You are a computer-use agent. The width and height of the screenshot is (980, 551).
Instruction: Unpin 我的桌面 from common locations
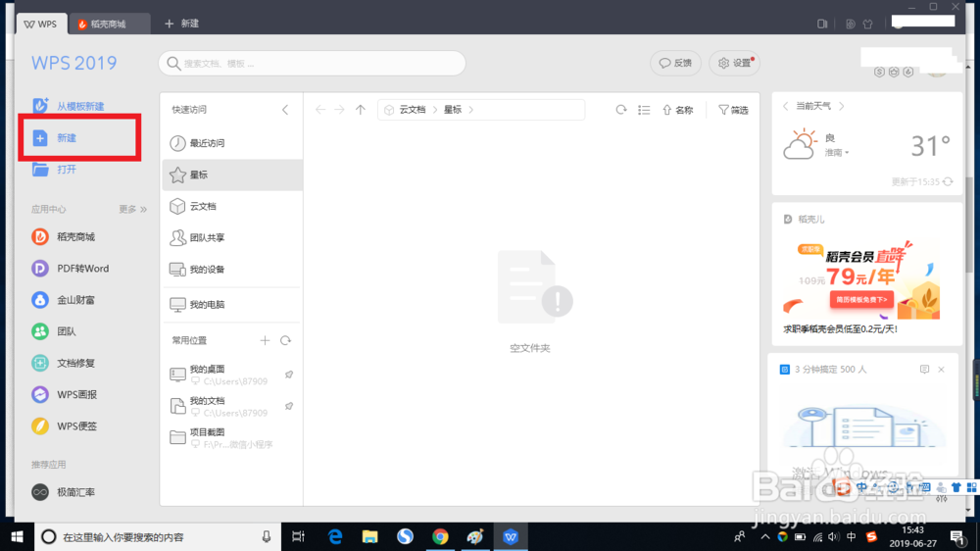289,375
